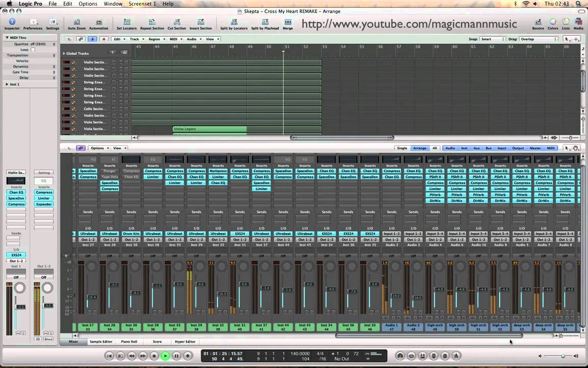Viewport: 588px width, 368px height.
Task: Filter mixer by Master channel
Action: (535, 148)
